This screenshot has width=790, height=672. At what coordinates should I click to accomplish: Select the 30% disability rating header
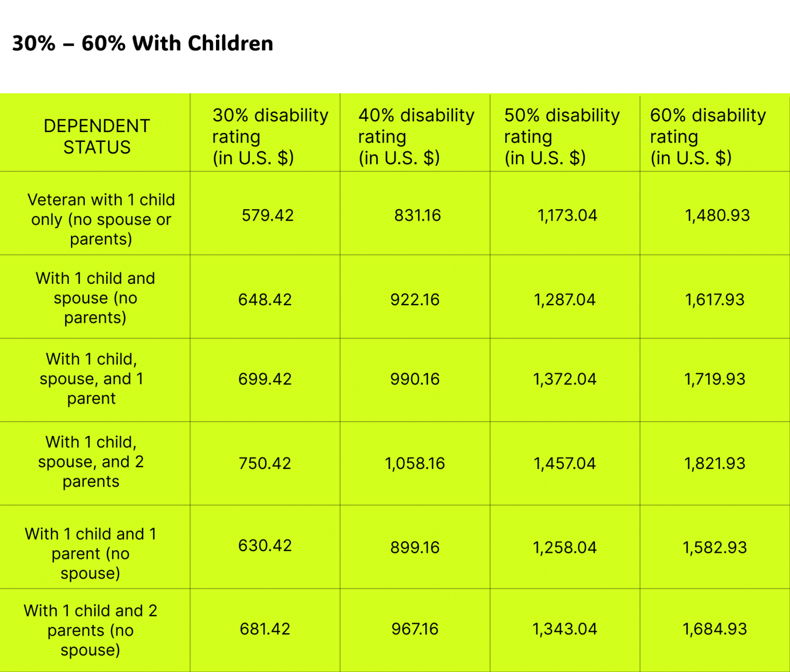click(270, 137)
